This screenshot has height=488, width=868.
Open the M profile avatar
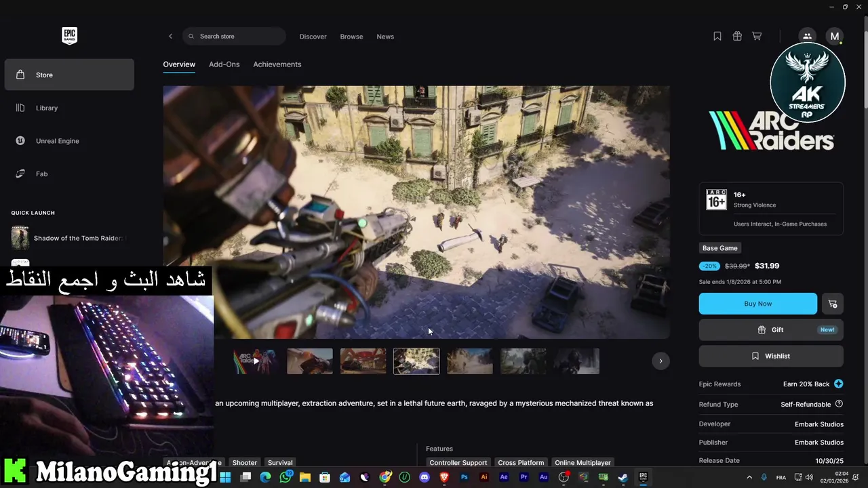click(x=834, y=37)
